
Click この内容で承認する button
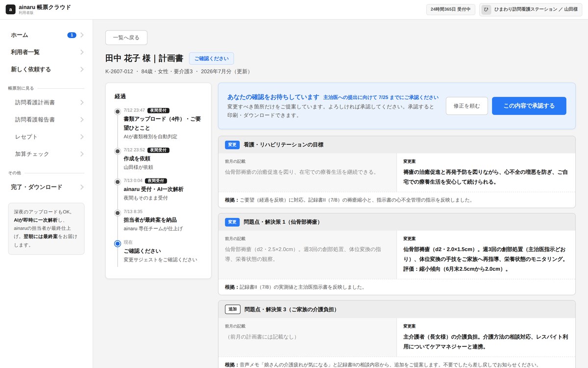click(x=529, y=106)
